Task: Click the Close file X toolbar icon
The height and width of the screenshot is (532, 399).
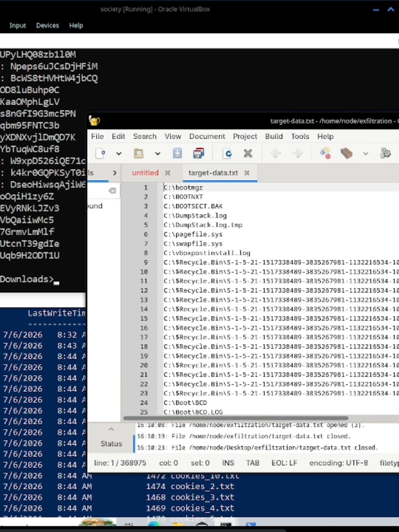Action: (x=248, y=154)
